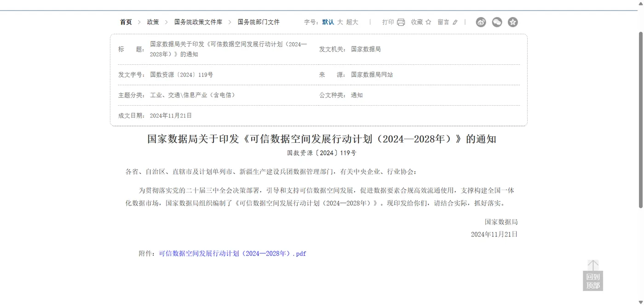Set font size to 默认

pyautogui.click(x=328, y=22)
